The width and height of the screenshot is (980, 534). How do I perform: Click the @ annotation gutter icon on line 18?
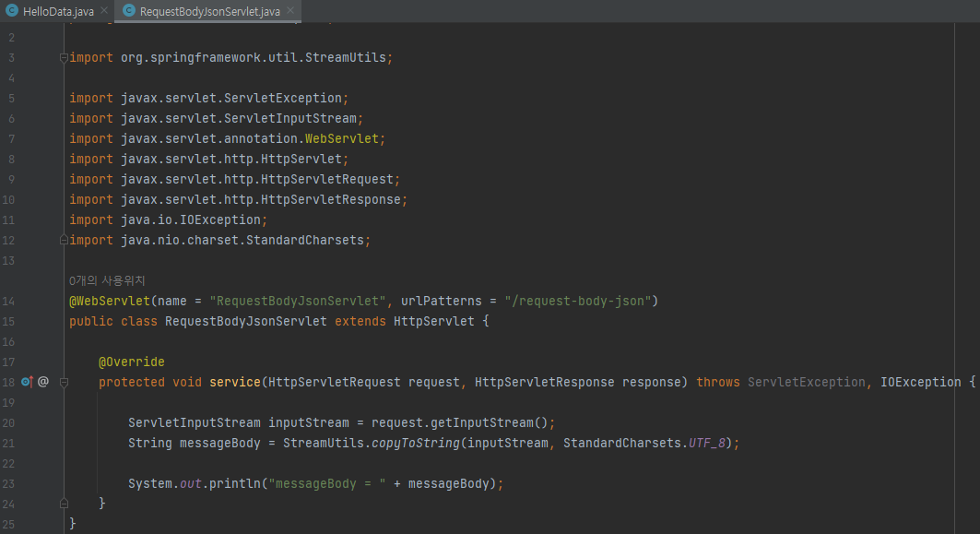coord(43,382)
